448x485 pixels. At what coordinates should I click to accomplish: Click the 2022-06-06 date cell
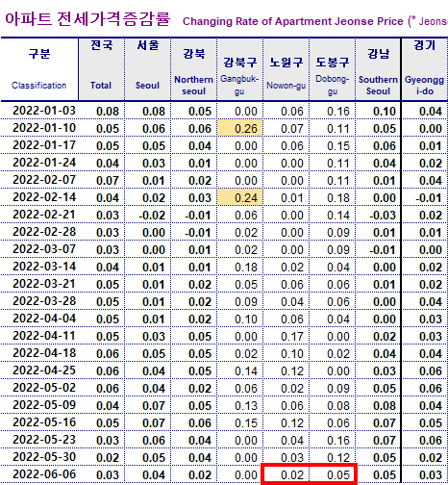pos(39,474)
